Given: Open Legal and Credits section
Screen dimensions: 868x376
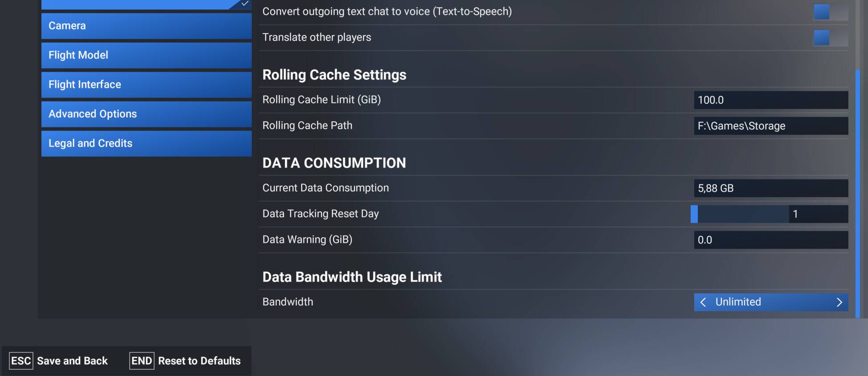Looking at the screenshot, I should (146, 143).
